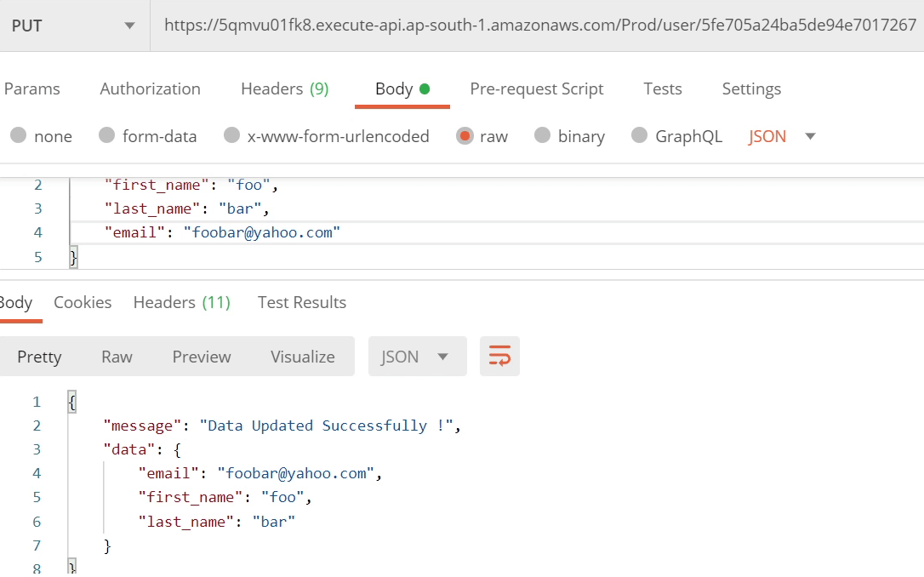Switch to the Params tab
This screenshot has width=924, height=577.
[x=32, y=89]
